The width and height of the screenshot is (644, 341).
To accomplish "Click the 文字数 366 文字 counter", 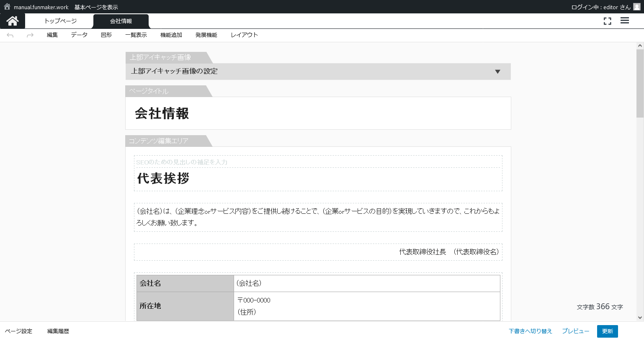I will (600, 307).
